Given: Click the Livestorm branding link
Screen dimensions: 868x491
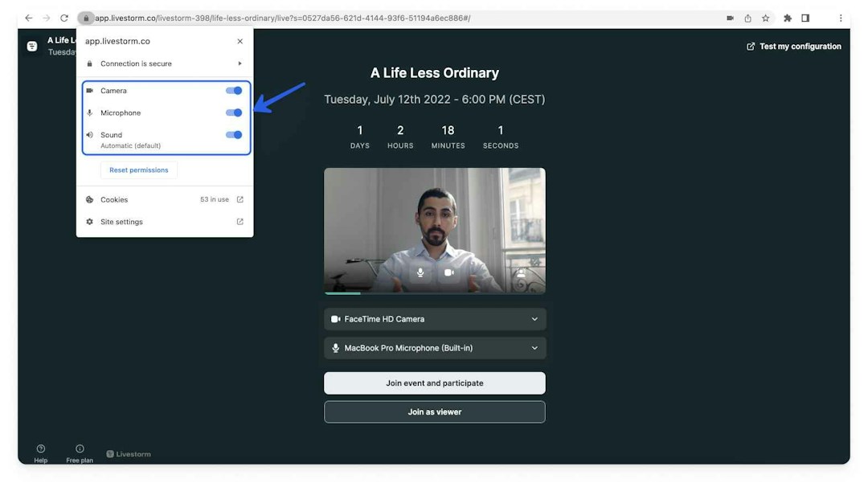Looking at the screenshot, I should tap(129, 454).
